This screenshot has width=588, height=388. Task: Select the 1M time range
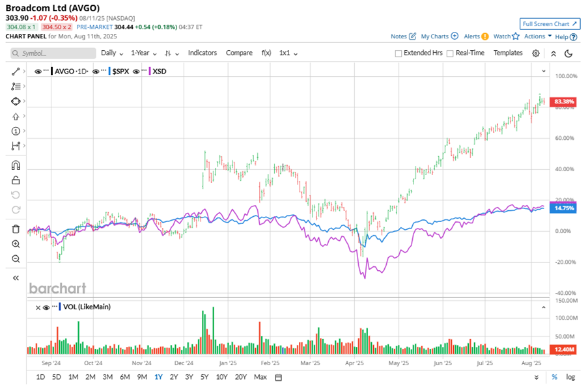click(73, 377)
